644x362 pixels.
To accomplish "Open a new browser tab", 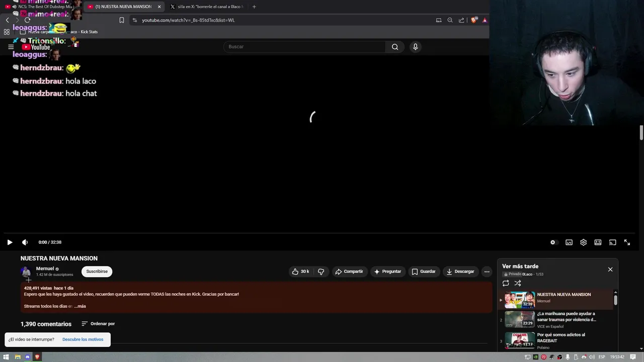I will pos(254,7).
